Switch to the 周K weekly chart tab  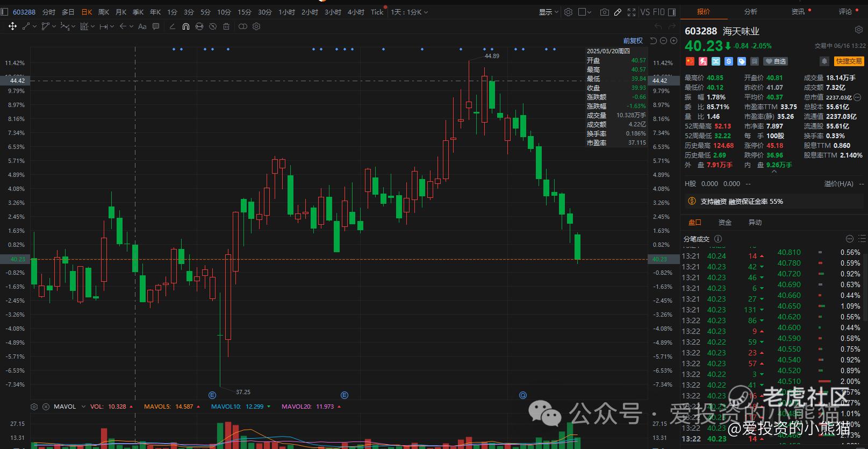pos(104,12)
